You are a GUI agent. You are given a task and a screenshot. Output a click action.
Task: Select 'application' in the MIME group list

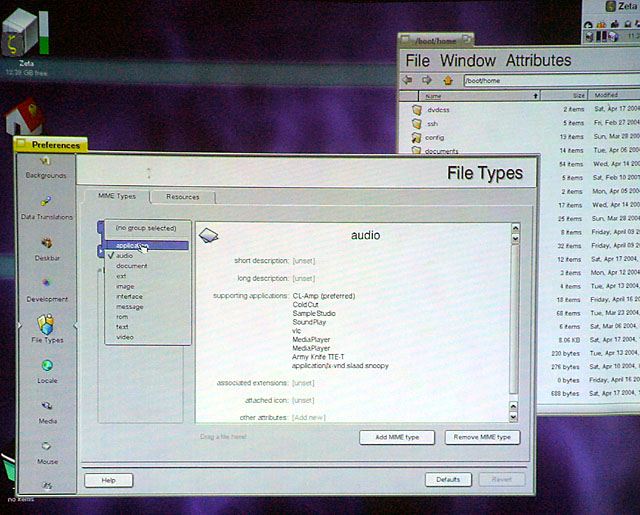(129, 245)
